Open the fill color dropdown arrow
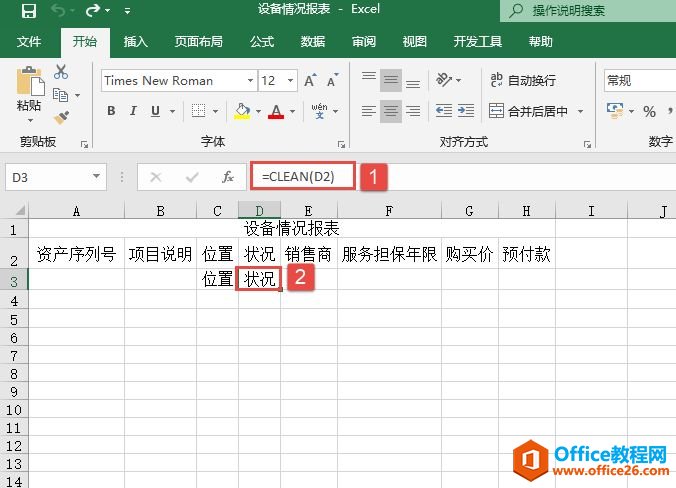 coord(259,111)
